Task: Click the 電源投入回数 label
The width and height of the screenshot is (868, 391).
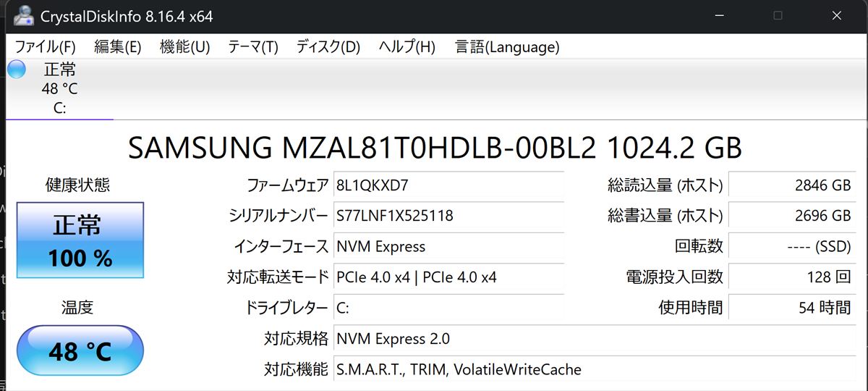Action: click(674, 277)
